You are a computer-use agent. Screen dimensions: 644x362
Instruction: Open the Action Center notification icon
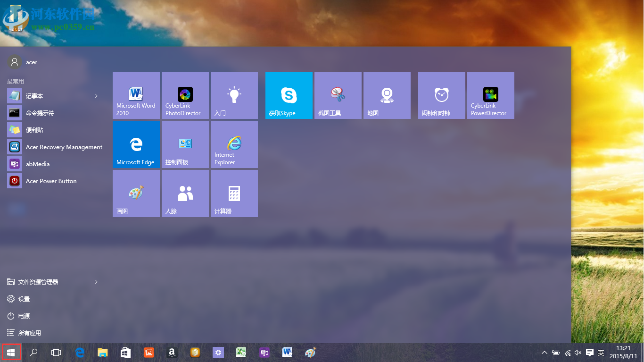589,353
